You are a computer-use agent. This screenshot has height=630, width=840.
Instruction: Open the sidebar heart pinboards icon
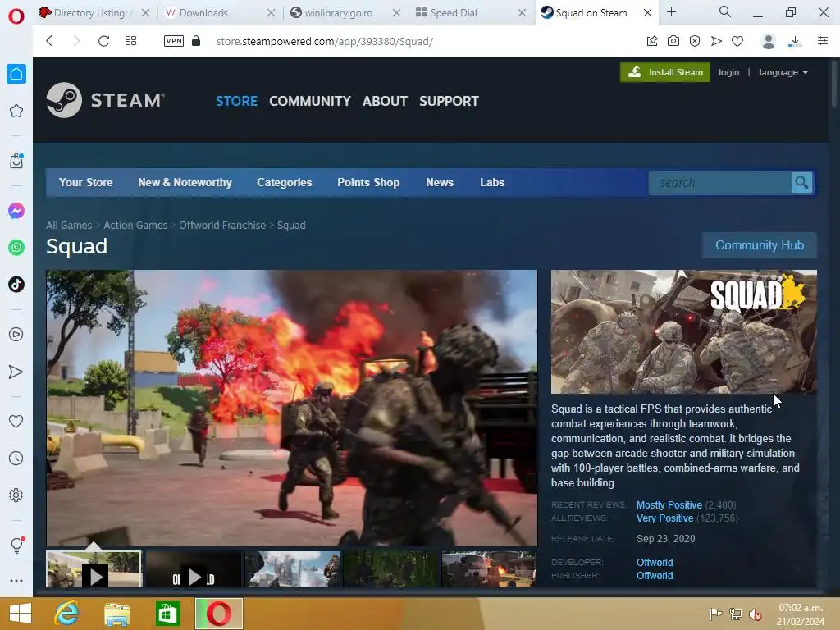16,422
